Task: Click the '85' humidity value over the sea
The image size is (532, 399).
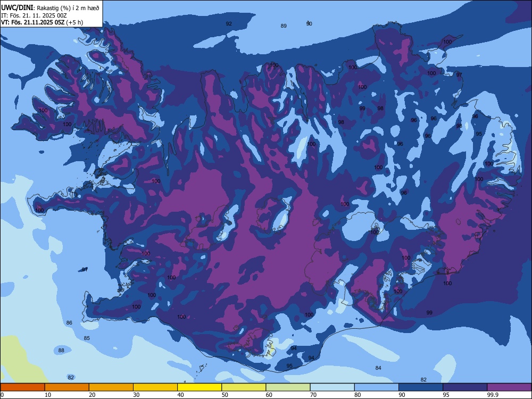Action: (87, 338)
